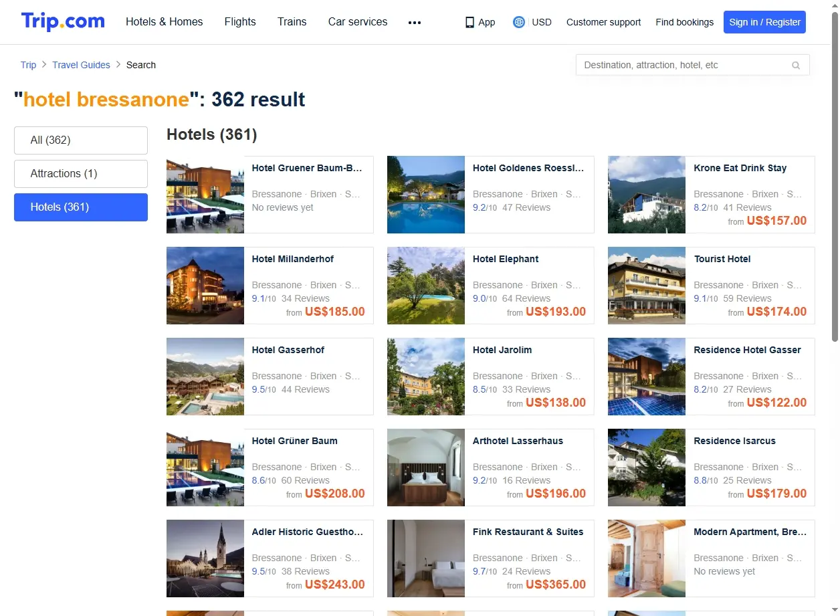This screenshot has height=616, width=840.
Task: Open Fink Restaurant & Suites thumbnail
Action: coord(426,558)
